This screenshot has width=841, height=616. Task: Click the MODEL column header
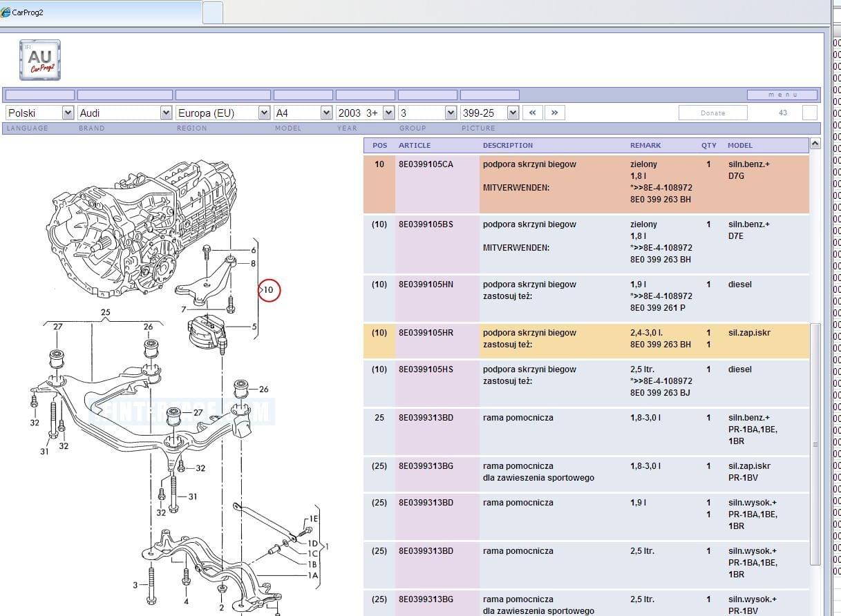740,146
